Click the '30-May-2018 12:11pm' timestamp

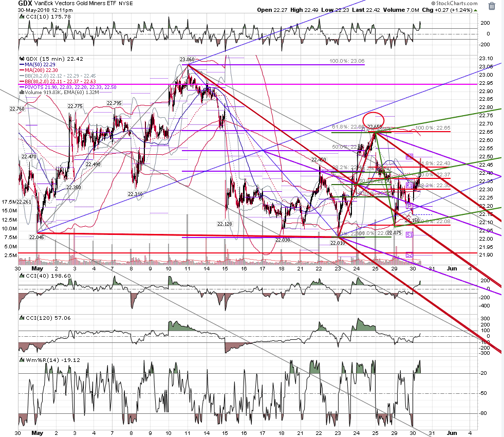[45, 10]
